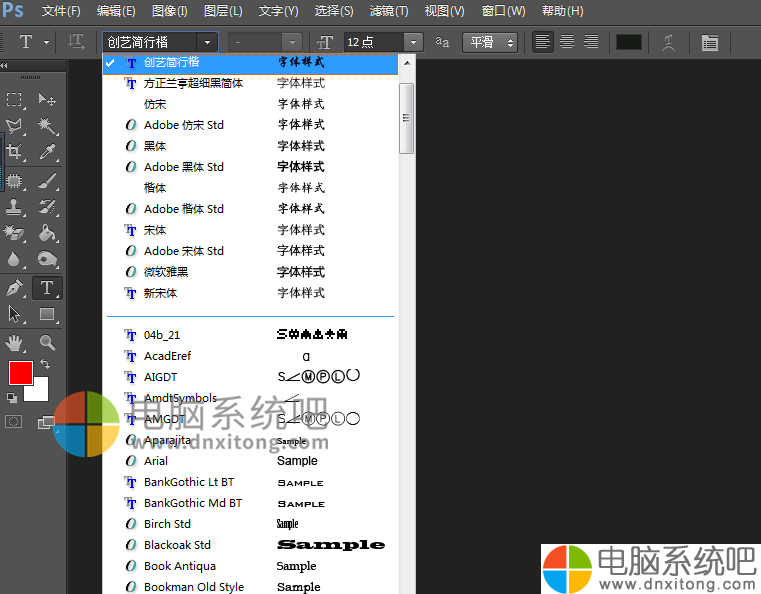Toggle text orientation button
The image size is (761, 594).
click(x=76, y=42)
